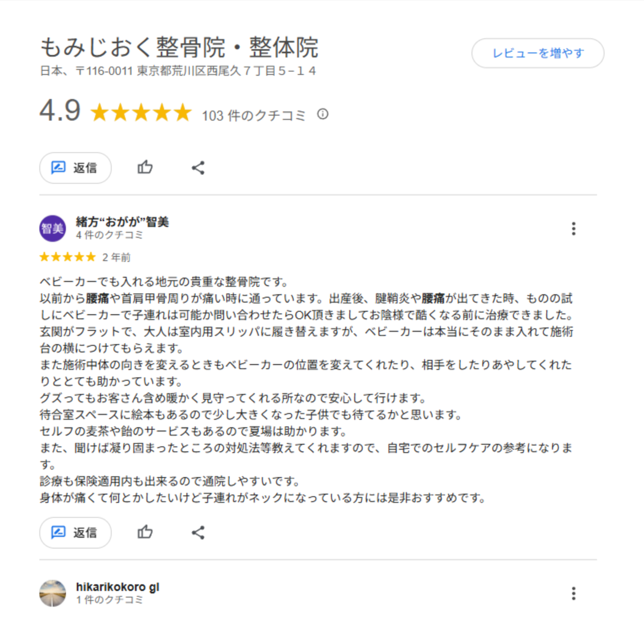Click 103 件のクチコミ review count
The width and height of the screenshot is (644, 644).
[254, 116]
